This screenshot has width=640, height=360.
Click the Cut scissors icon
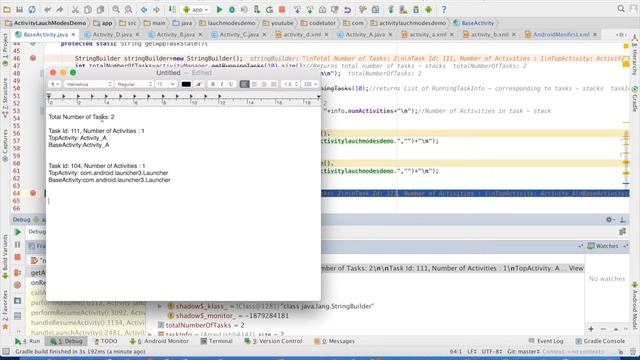75,9
